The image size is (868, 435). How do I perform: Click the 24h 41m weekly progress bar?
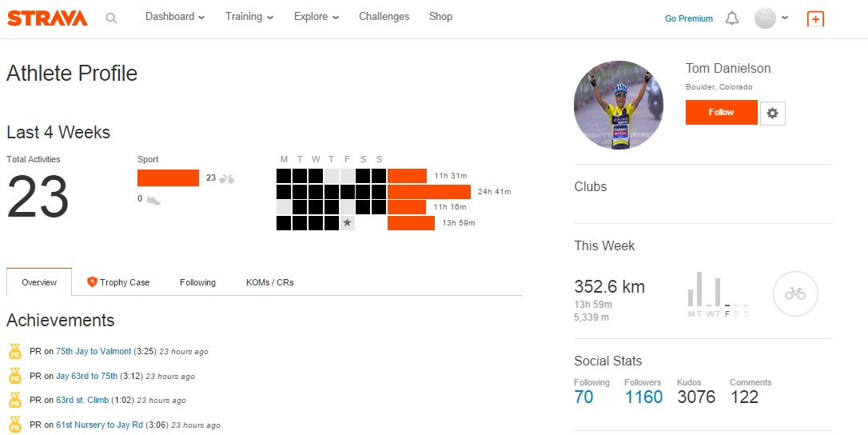(x=429, y=192)
